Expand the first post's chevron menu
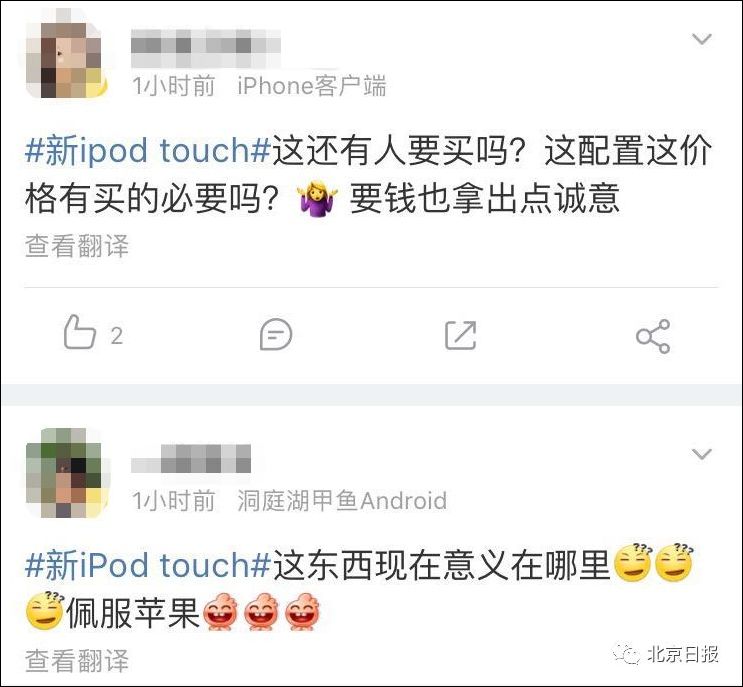Image resolution: width=743 pixels, height=687 pixels. pyautogui.click(x=702, y=39)
